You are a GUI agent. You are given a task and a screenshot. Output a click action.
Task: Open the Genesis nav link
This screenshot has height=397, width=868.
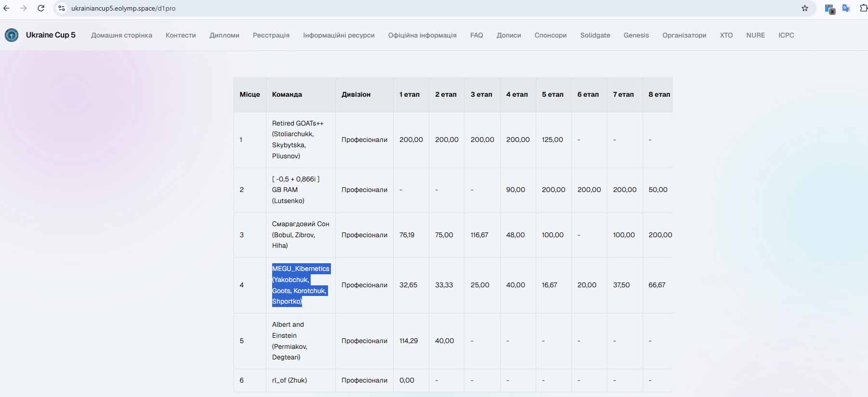[x=636, y=35]
